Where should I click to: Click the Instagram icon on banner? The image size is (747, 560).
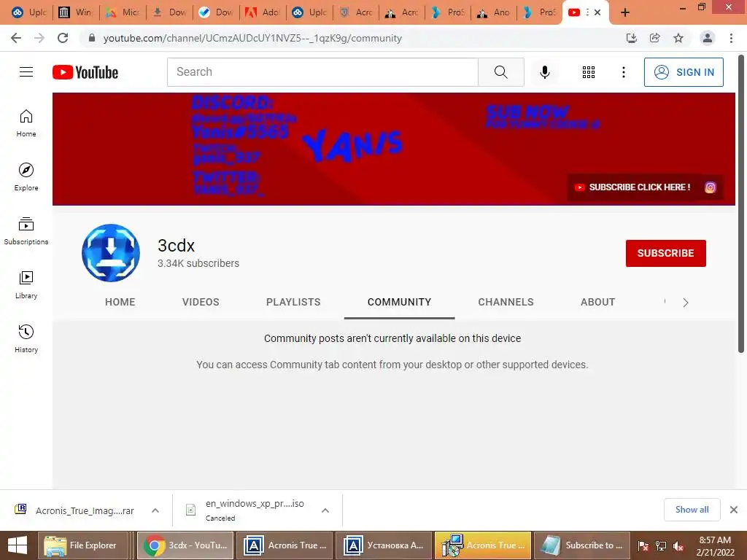(710, 187)
